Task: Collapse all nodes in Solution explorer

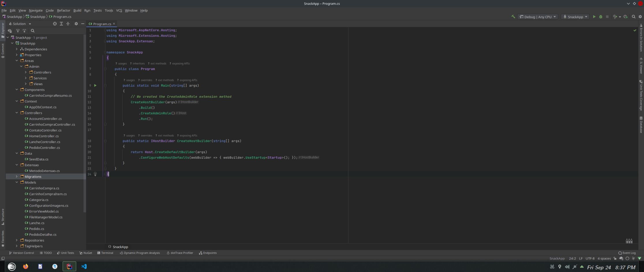Action: tap(68, 24)
